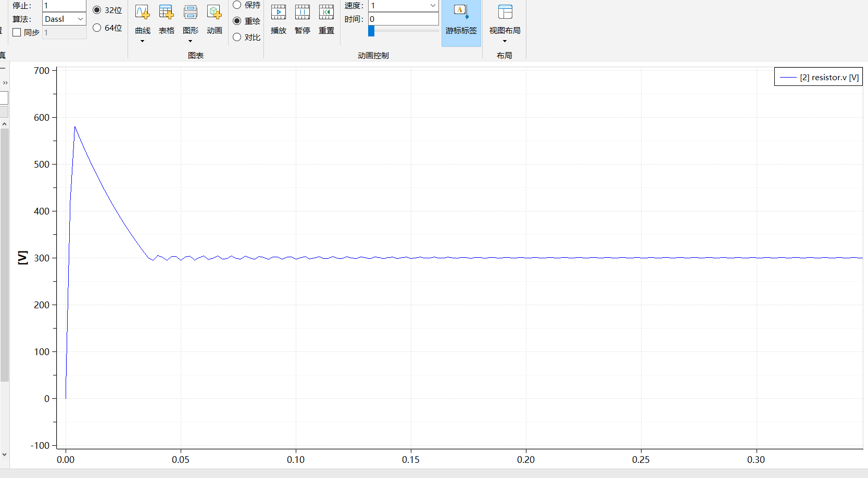
Task: Click the 动画 animation icon
Action: pyautogui.click(x=215, y=19)
